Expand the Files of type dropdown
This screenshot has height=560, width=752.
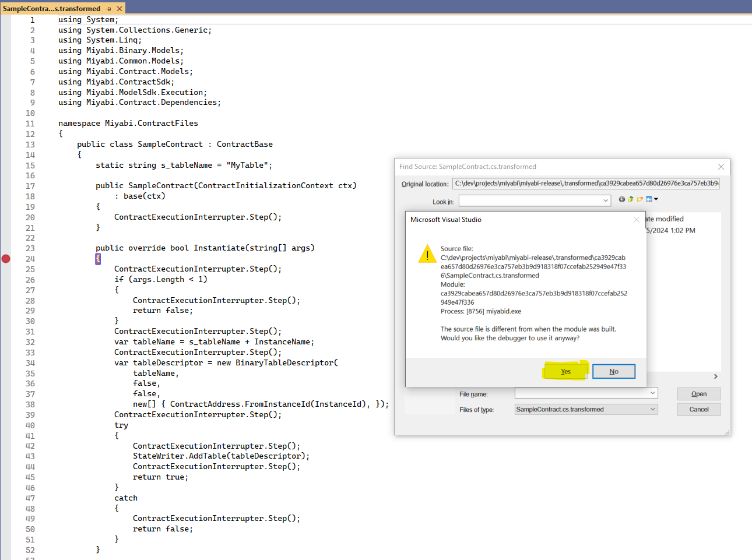click(652, 410)
